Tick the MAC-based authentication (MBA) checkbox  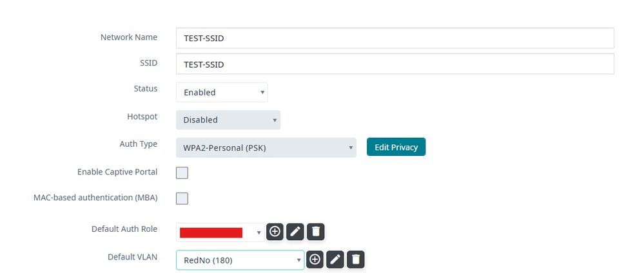click(x=182, y=198)
